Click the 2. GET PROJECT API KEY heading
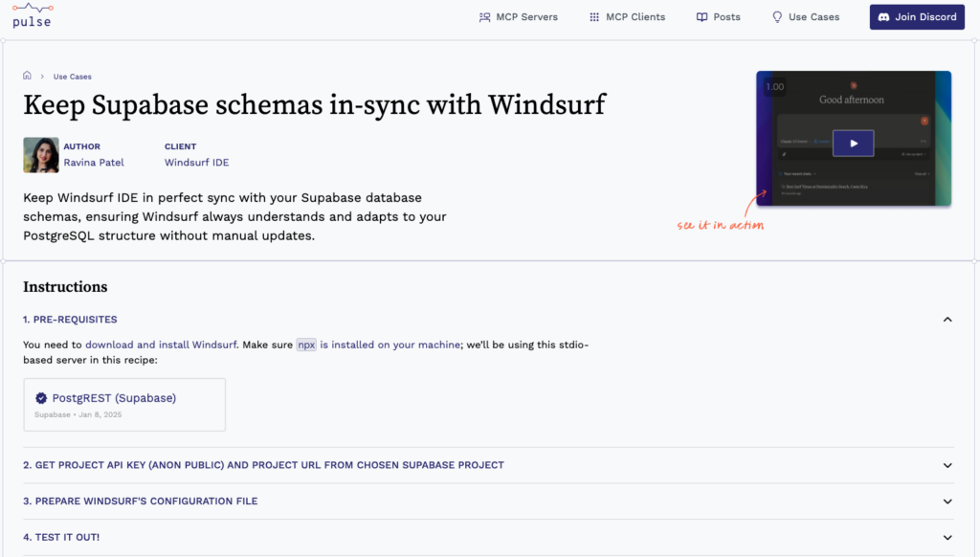Image resolution: width=980 pixels, height=557 pixels. [264, 465]
